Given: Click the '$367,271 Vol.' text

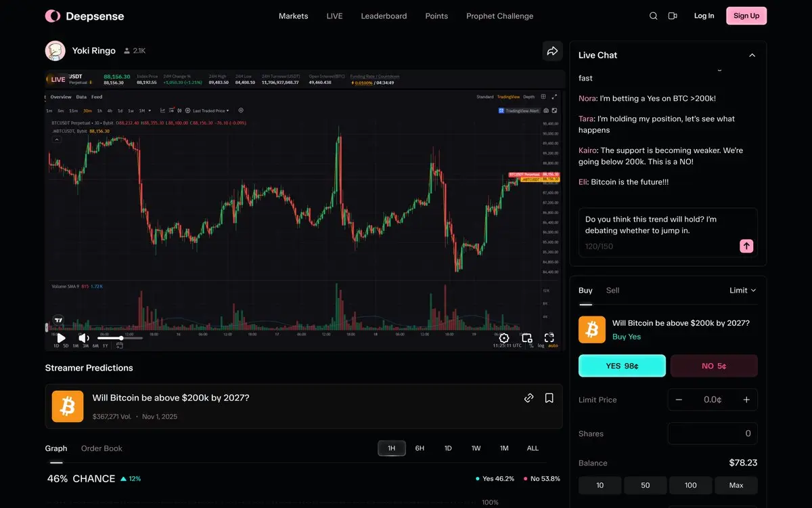Looking at the screenshot, I should coord(112,417).
